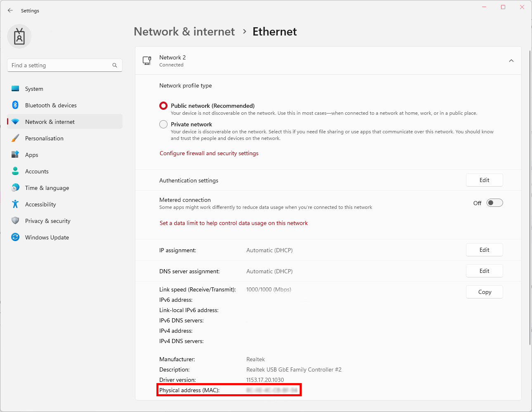Viewport: 532px width, 412px height.
Task: Open System settings via monitor icon
Action: pyautogui.click(x=15, y=89)
